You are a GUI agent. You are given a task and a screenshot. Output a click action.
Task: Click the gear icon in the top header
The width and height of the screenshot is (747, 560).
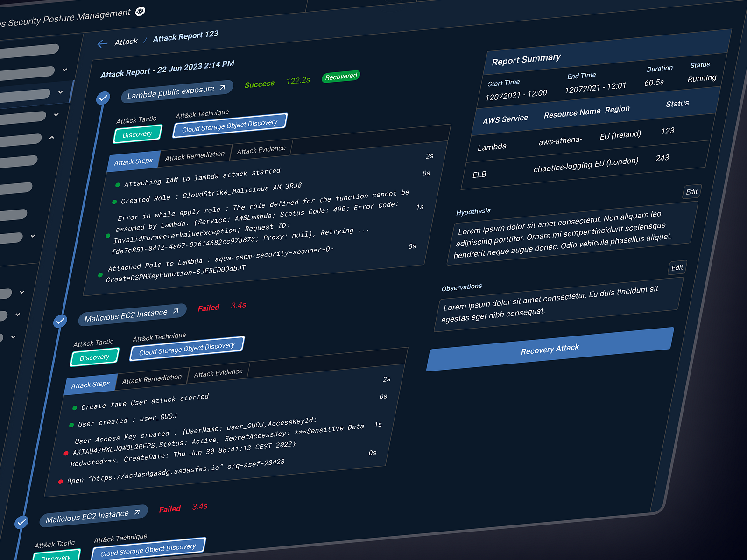coord(140,12)
